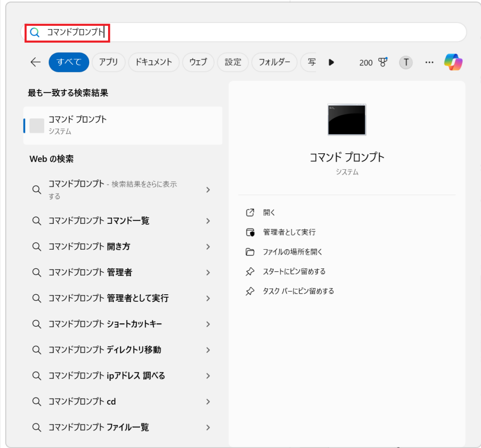
Task: Click the back arrow icon
Action: (x=36, y=62)
